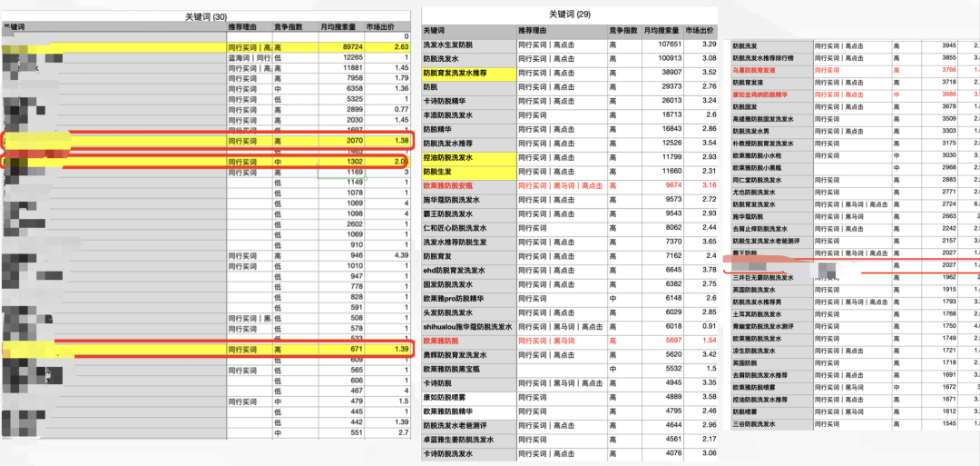This screenshot has width=980, height=466.
Task: Select the yellow '防脱生发' cell
Action: (x=469, y=172)
